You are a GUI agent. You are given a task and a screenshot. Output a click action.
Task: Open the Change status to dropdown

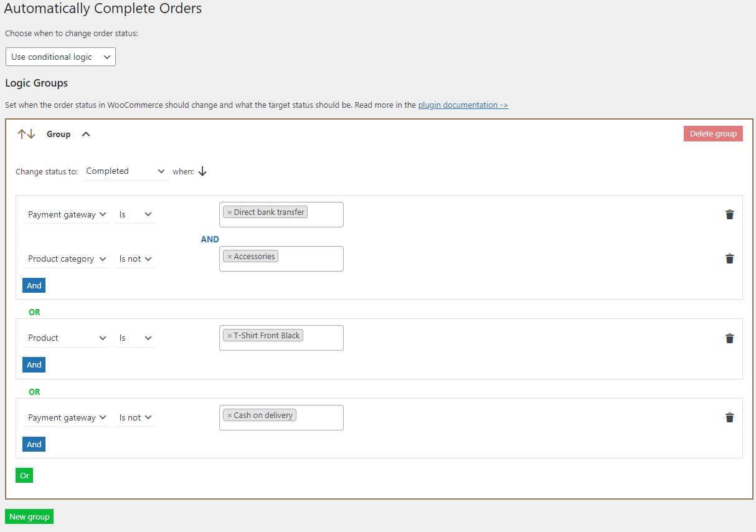[x=125, y=171]
